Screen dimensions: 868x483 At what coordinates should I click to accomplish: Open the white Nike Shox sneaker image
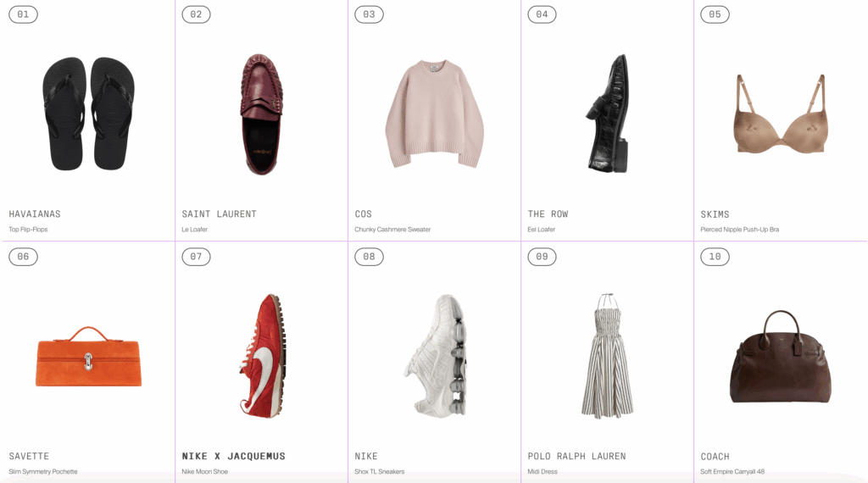pos(437,356)
